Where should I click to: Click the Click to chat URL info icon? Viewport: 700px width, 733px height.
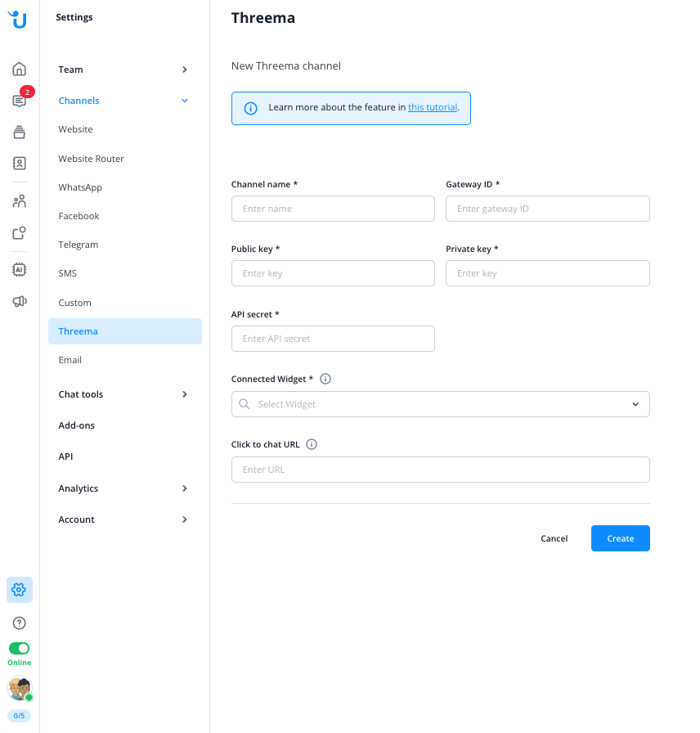(x=312, y=444)
